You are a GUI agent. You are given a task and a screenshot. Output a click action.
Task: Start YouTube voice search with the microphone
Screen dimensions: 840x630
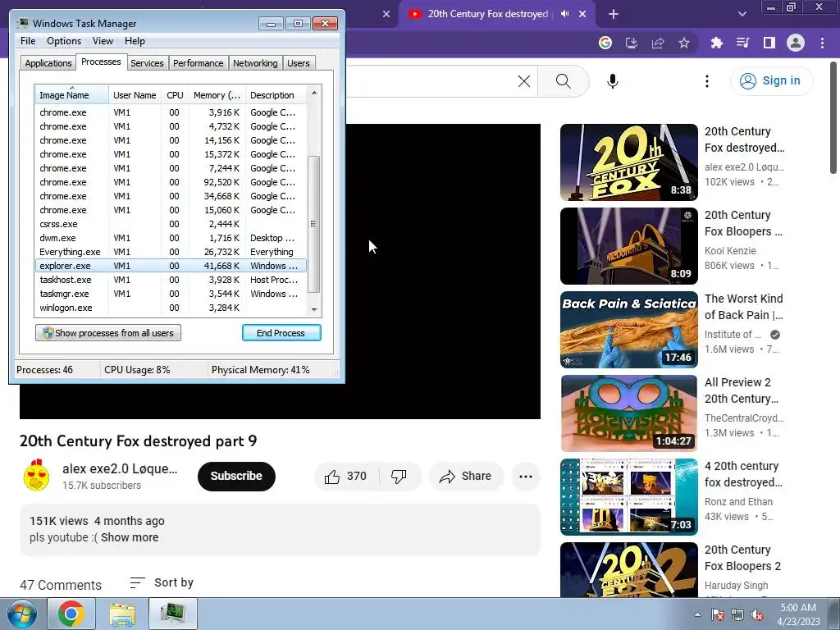[x=613, y=81]
